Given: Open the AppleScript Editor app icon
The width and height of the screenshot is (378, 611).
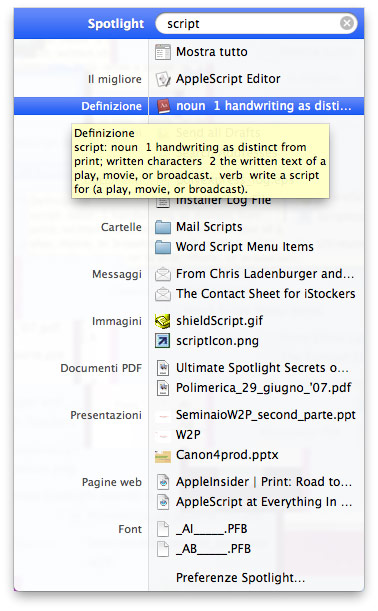Looking at the screenshot, I should tap(163, 79).
